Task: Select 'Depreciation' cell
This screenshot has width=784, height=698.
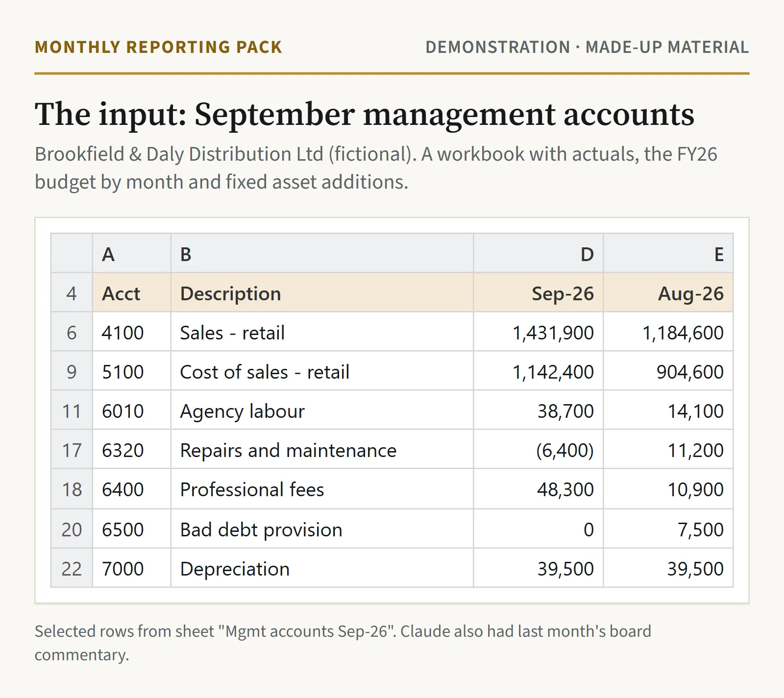Action: (322, 568)
